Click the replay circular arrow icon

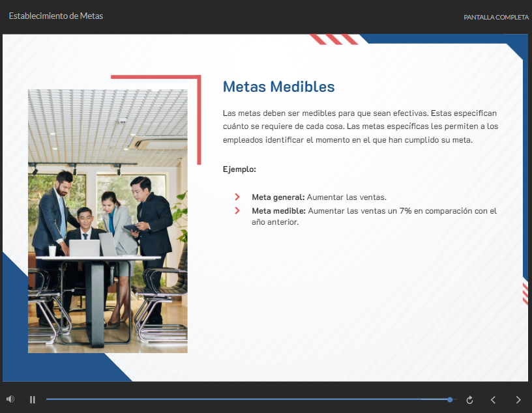click(469, 400)
